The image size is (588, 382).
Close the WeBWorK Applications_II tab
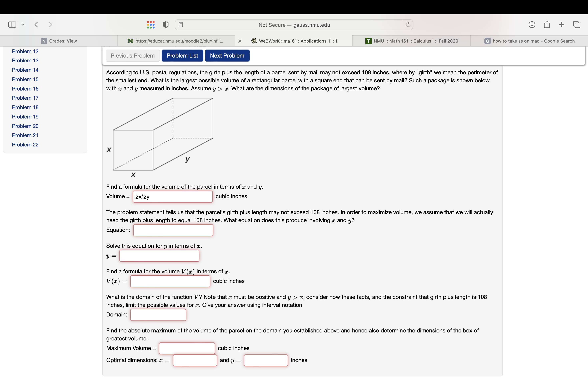pos(240,41)
